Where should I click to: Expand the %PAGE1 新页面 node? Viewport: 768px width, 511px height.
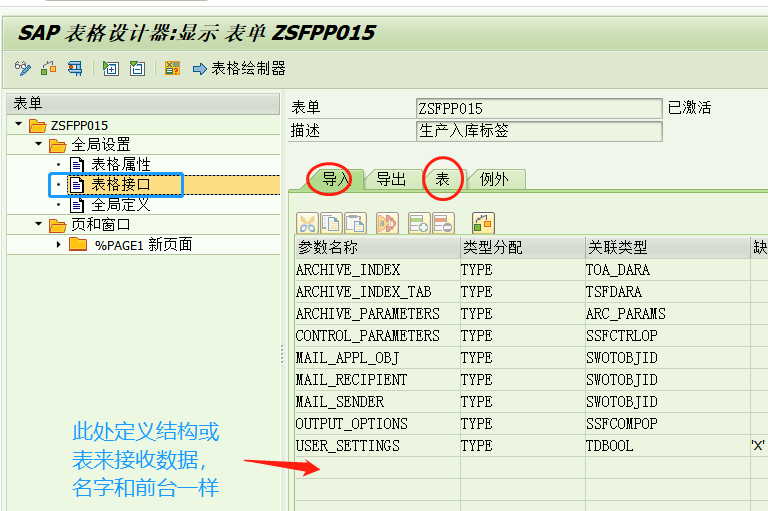59,244
